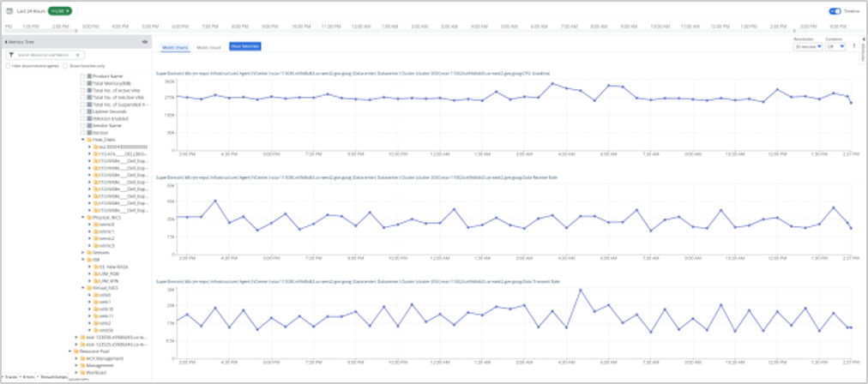Click the Uptime Seconds metric grid icon
This screenshot has height=384, width=868.
coord(90,111)
